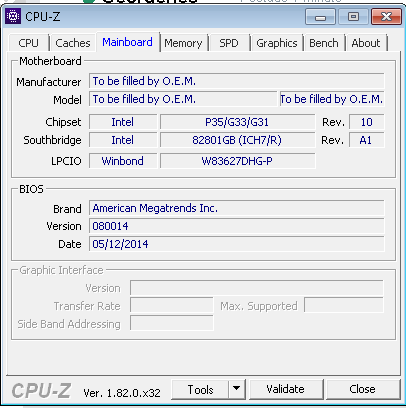The height and width of the screenshot is (410, 410).
Task: Switch to the CPU tab
Action: coord(28,43)
